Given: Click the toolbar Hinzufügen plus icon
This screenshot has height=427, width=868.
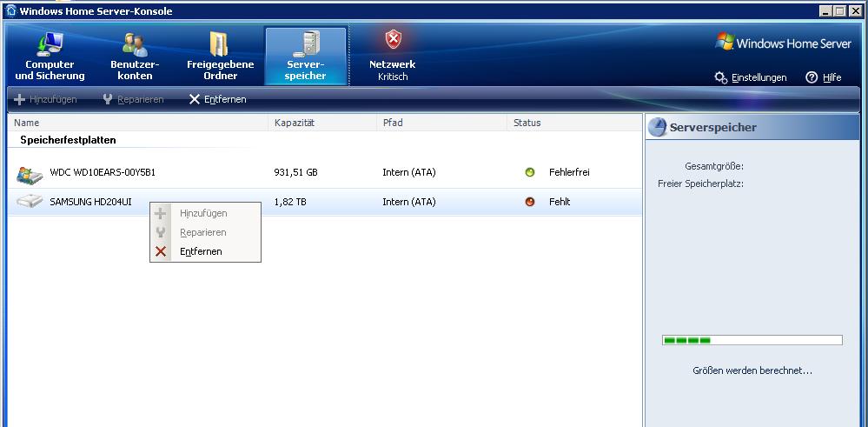Looking at the screenshot, I should coord(19,100).
